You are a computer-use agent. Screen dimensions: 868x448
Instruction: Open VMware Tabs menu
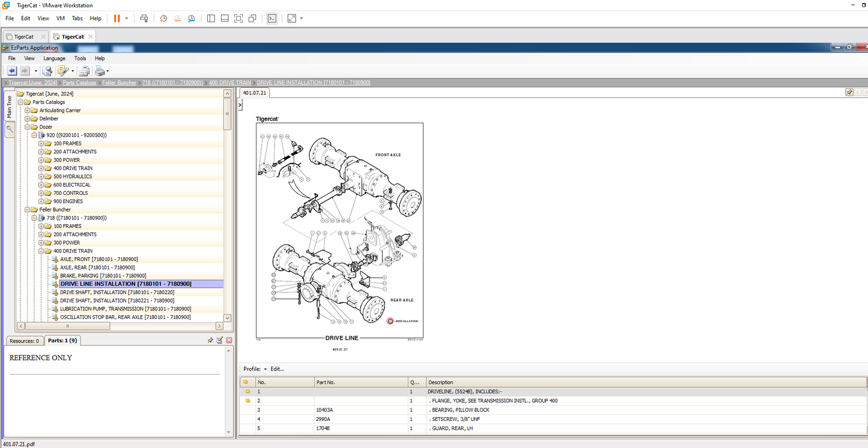click(x=77, y=19)
